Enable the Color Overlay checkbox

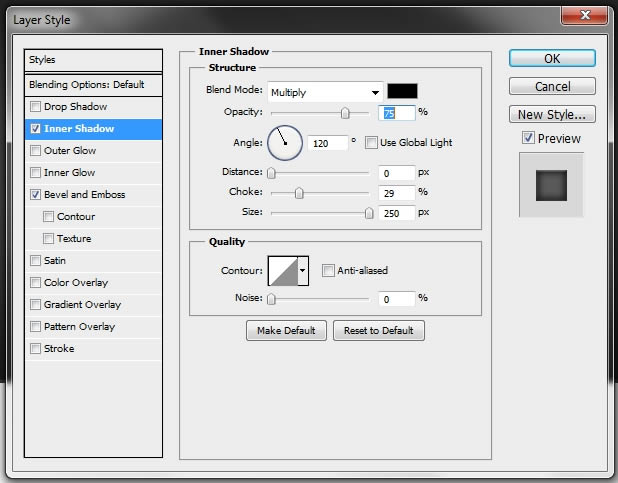pos(35,283)
